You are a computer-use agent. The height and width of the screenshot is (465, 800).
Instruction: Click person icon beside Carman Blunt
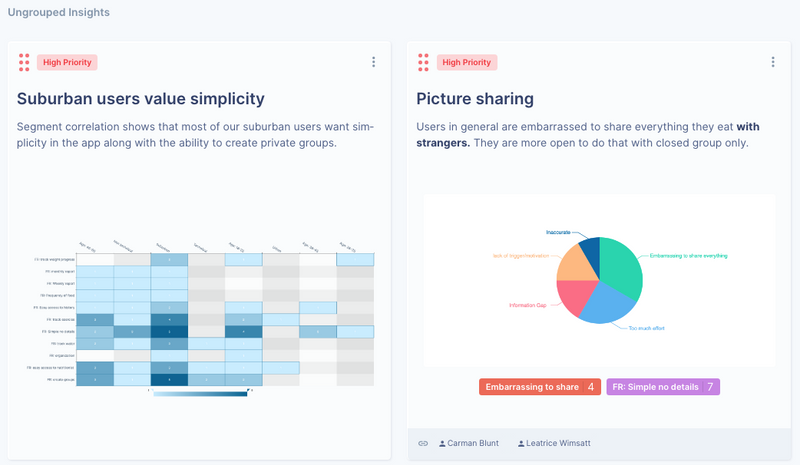coord(442,444)
